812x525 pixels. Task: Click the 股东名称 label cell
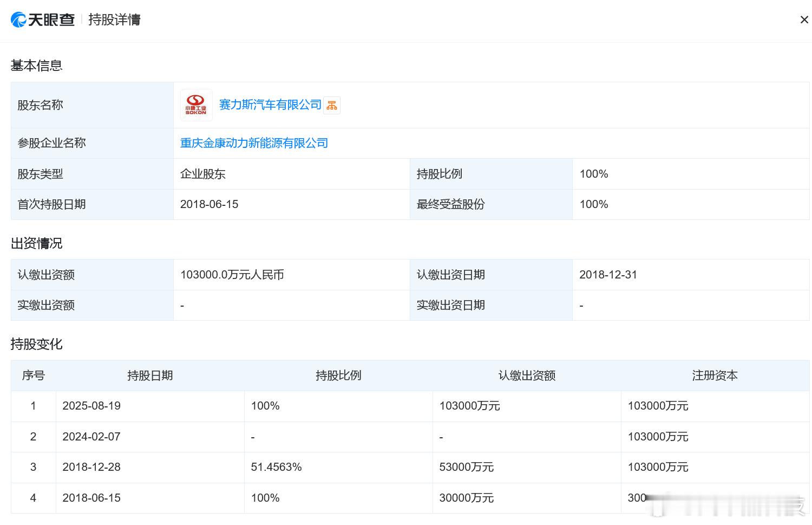point(92,105)
